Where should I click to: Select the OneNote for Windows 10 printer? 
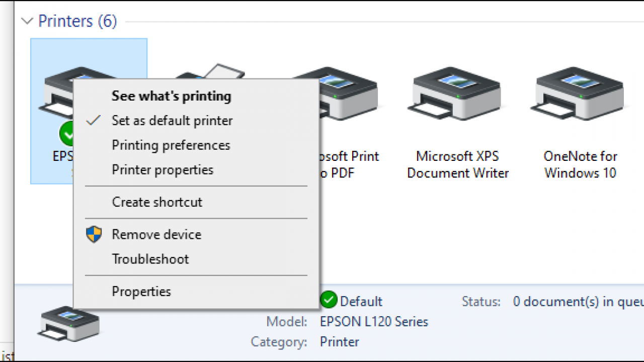tap(578, 93)
